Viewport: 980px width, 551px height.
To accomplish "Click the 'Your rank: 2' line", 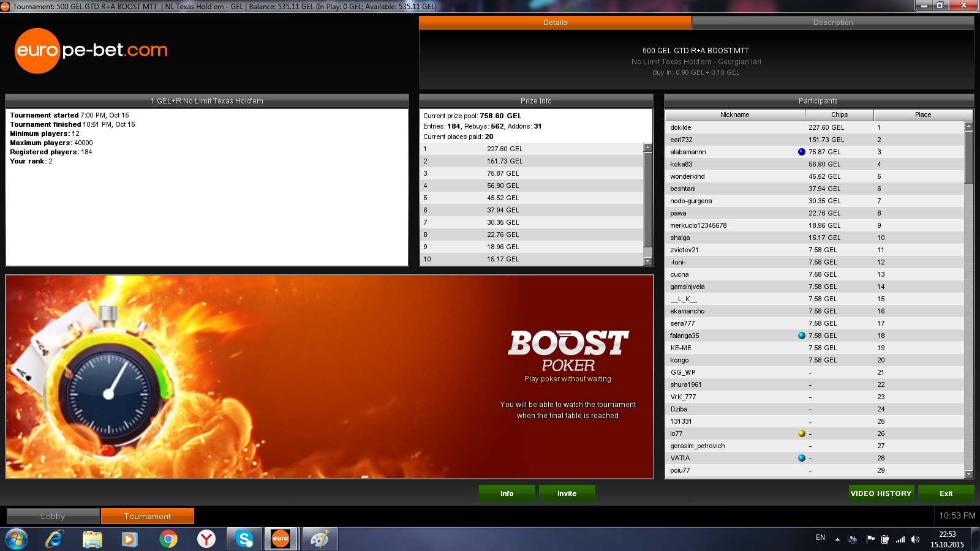I will 31,161.
